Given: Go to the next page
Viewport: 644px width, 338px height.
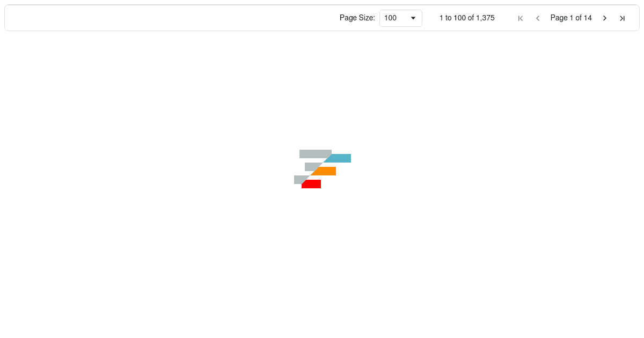Looking at the screenshot, I should 605,18.
